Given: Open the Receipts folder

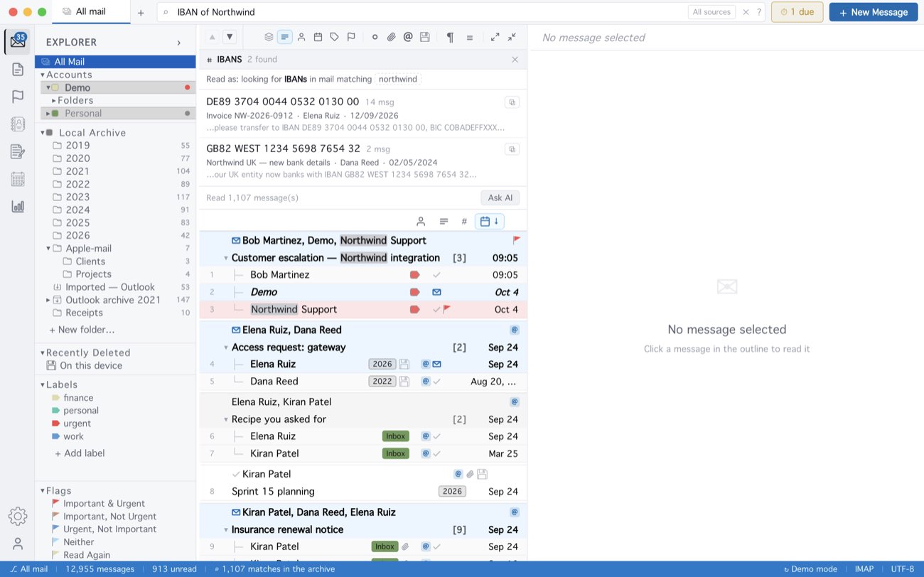Looking at the screenshot, I should [115, 313].
